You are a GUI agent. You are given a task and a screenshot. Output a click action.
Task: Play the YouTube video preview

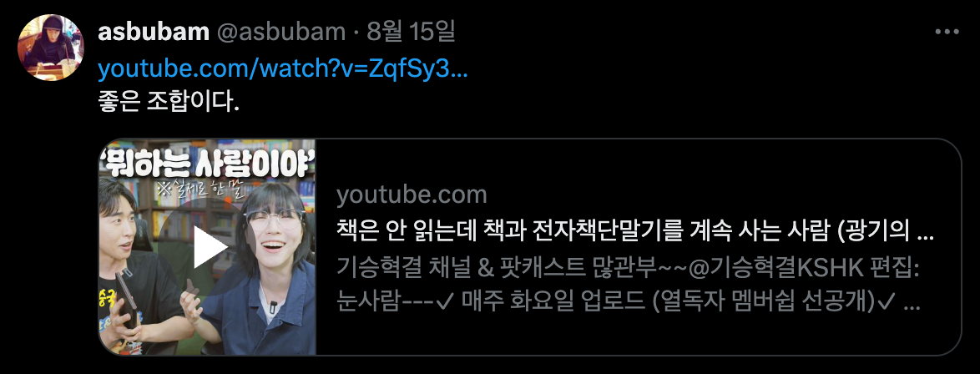[207, 247]
